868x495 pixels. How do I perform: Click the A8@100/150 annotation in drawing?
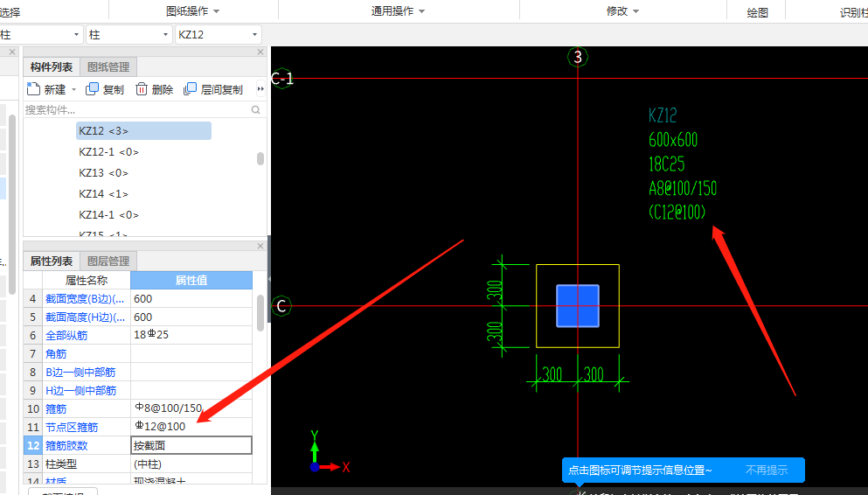click(x=683, y=188)
